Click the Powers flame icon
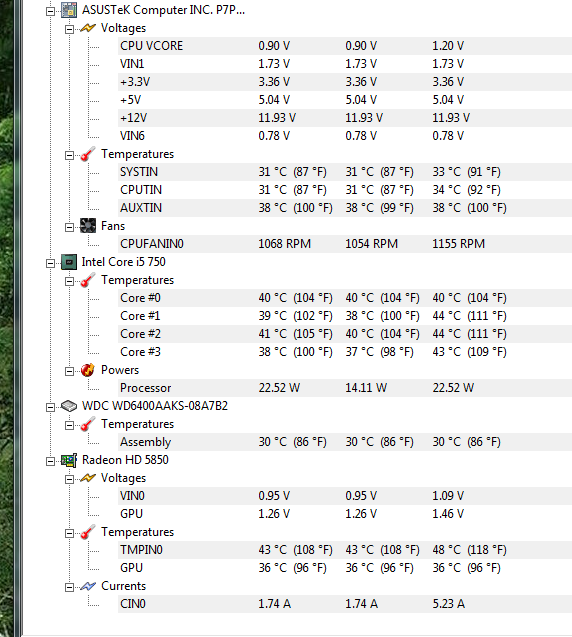This screenshot has width=572, height=637. coord(88,370)
